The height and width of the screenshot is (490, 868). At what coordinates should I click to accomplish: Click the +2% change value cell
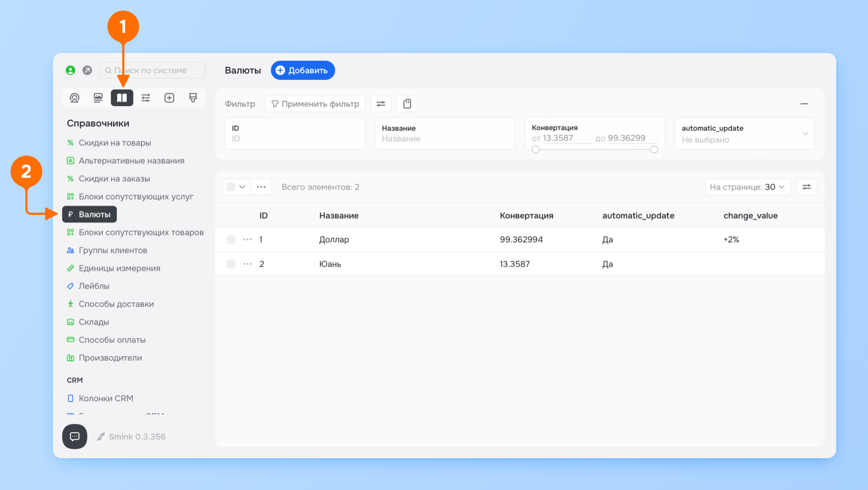[x=731, y=240]
